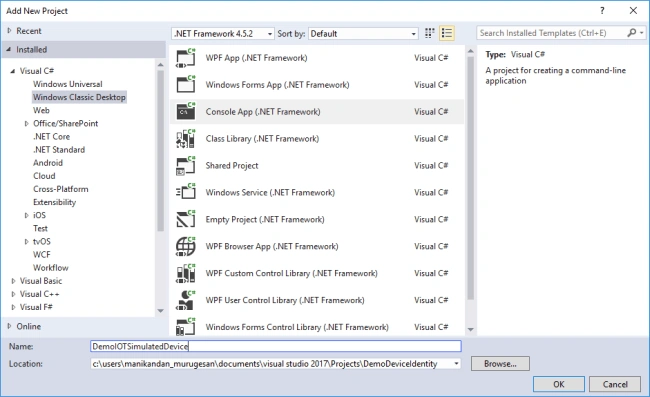Viewport: 650px width, 397px height.
Task: Select the Shared Project template icon
Action: pyautogui.click(x=185, y=165)
